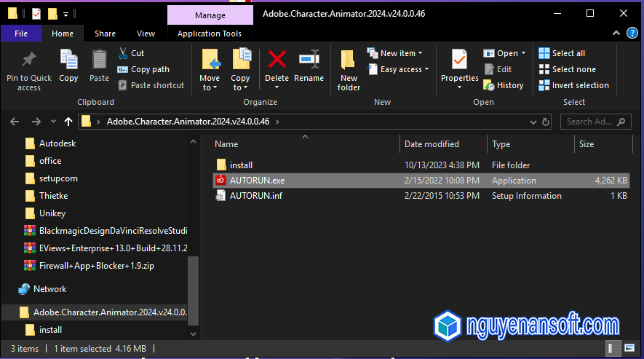Click Edit in the ribbon
Screen dimensions: 644x359
pyautogui.click(x=498, y=69)
